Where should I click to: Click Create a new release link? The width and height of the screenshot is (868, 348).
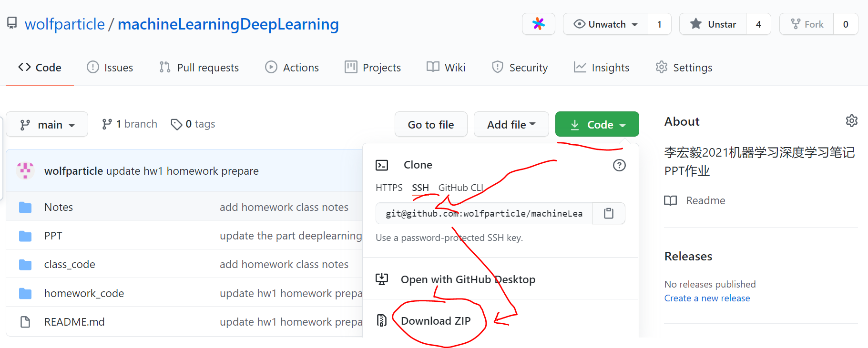tap(707, 298)
